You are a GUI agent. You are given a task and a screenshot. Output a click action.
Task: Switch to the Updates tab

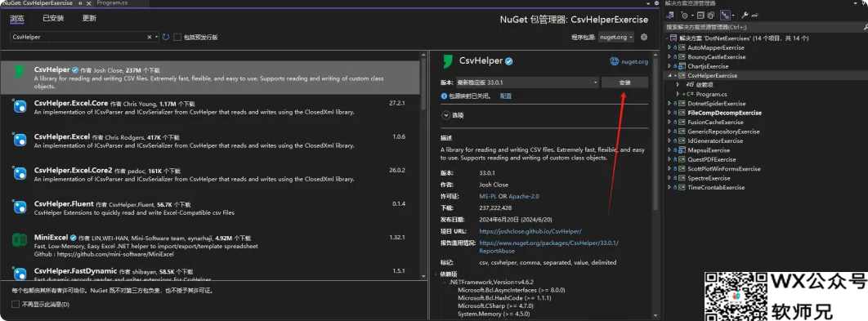(x=89, y=18)
